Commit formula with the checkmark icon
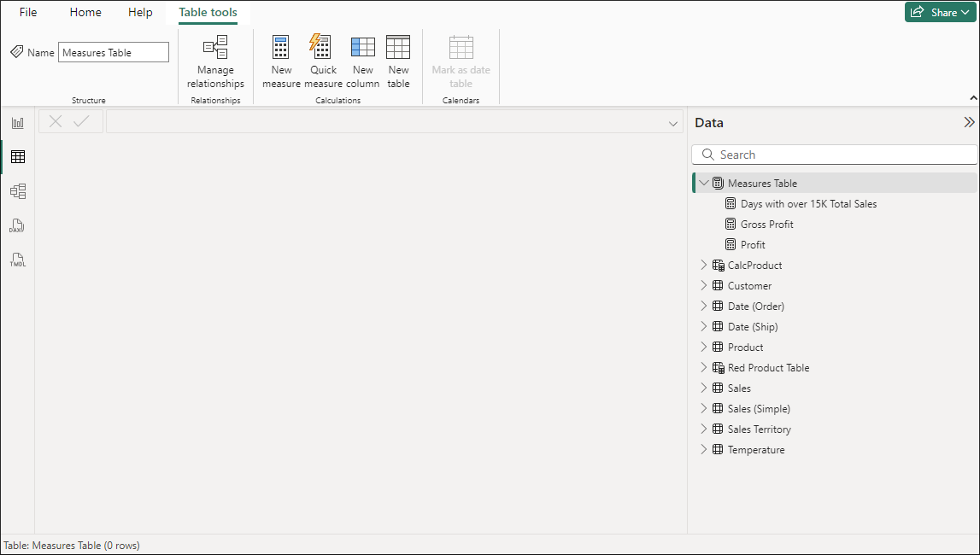The image size is (980, 555). [82, 122]
